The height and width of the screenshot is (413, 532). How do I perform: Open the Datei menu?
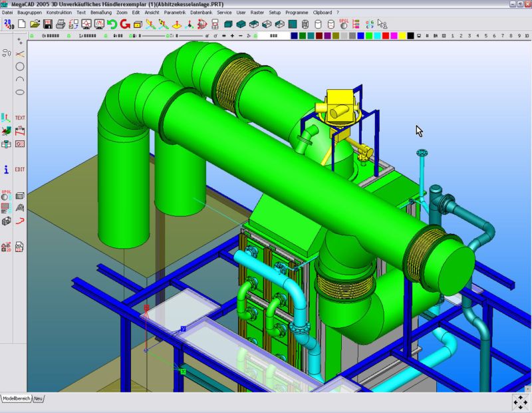pyautogui.click(x=7, y=12)
